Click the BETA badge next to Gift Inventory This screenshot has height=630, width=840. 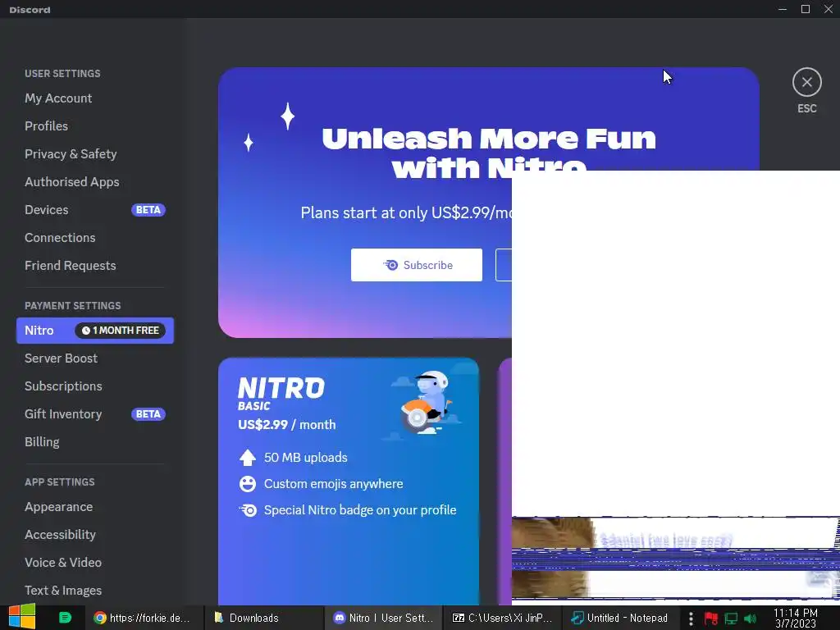tap(148, 414)
